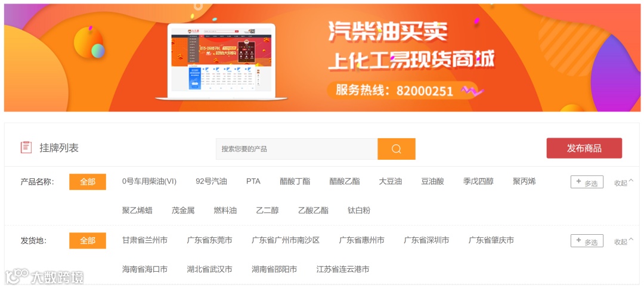
Task: Click the 服务热线 82000251 hotline badge
Action: (402, 91)
